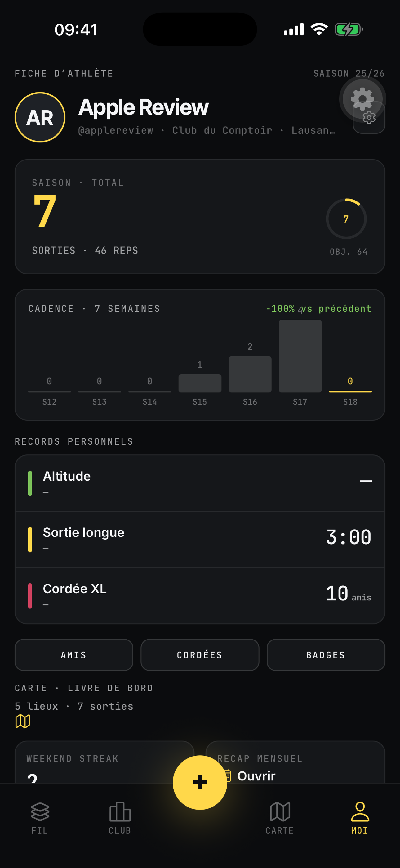The width and height of the screenshot is (400, 868).
Task: Tap the battery charging status icon
Action: (x=349, y=29)
